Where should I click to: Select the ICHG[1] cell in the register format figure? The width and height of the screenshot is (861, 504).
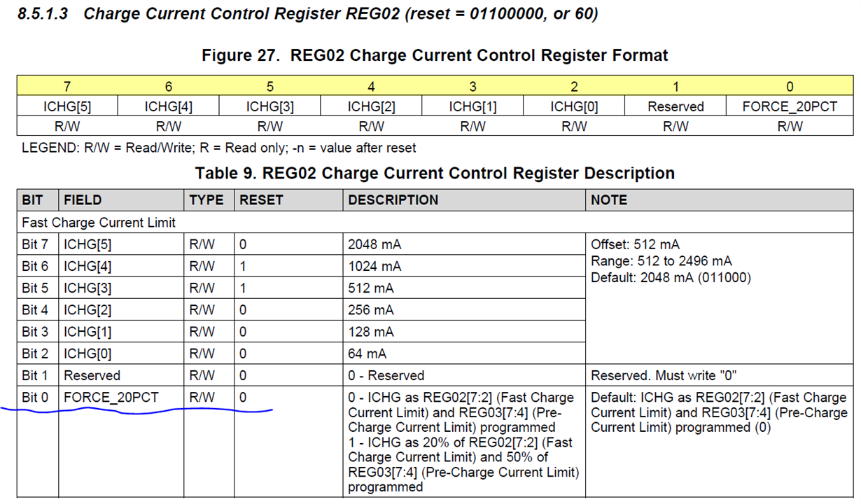point(472,106)
